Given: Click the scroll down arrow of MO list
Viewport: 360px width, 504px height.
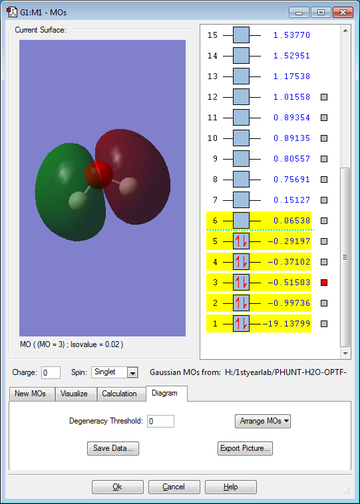Looking at the screenshot, I should (x=345, y=353).
